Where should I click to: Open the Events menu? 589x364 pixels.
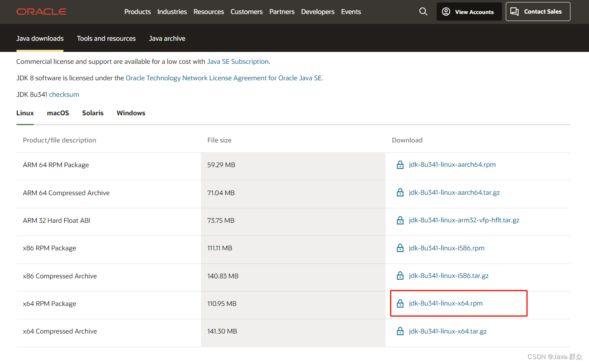pos(351,12)
